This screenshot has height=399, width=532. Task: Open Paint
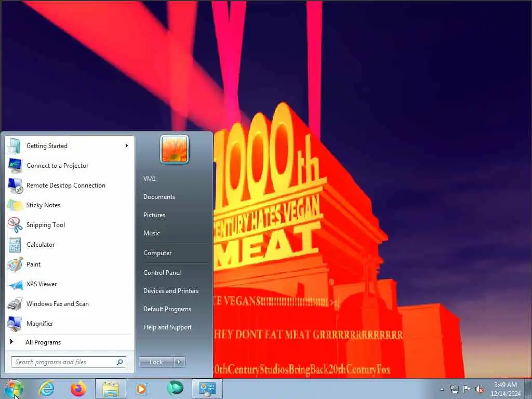[70, 264]
